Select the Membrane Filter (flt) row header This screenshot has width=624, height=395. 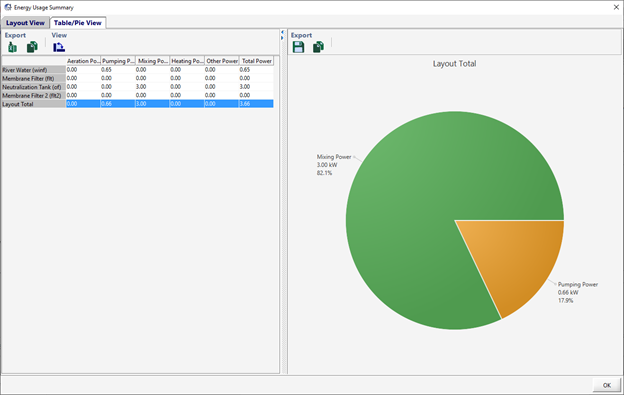point(34,78)
